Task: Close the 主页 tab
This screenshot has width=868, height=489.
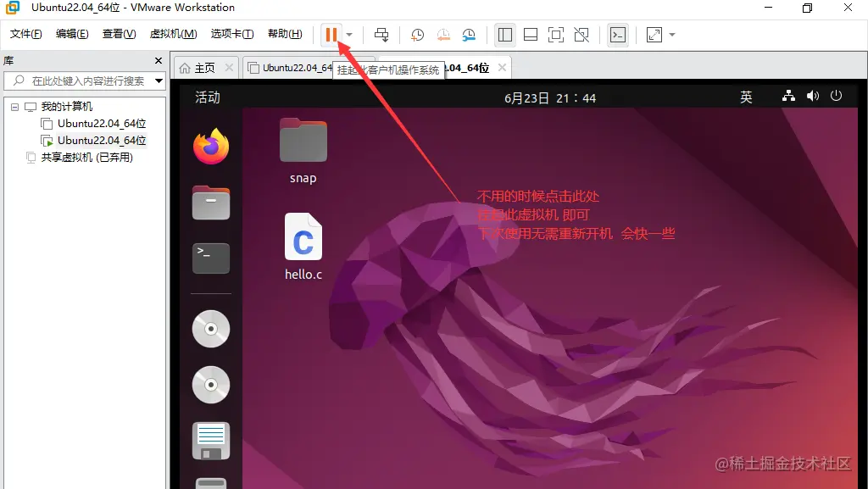Action: click(229, 68)
